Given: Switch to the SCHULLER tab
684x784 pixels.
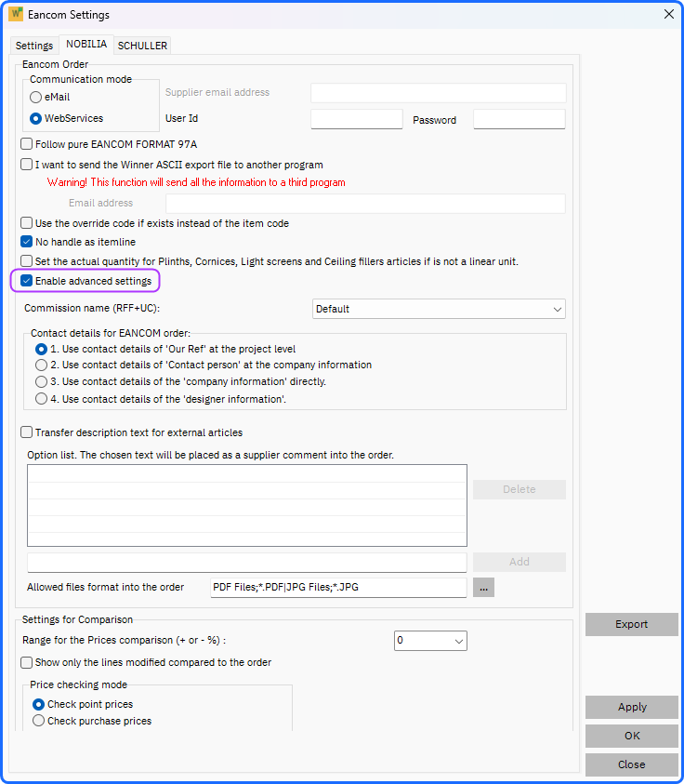Looking at the screenshot, I should point(142,46).
